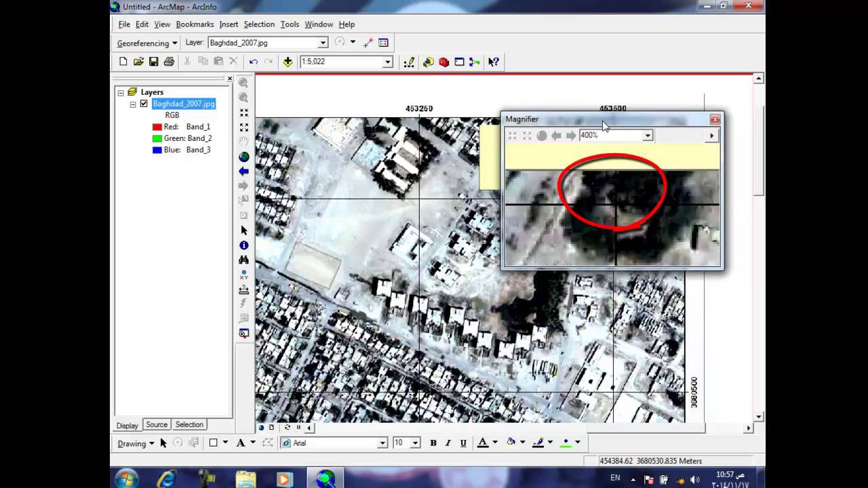The height and width of the screenshot is (488, 868).
Task: Close the table of contents panel
Action: pos(229,79)
